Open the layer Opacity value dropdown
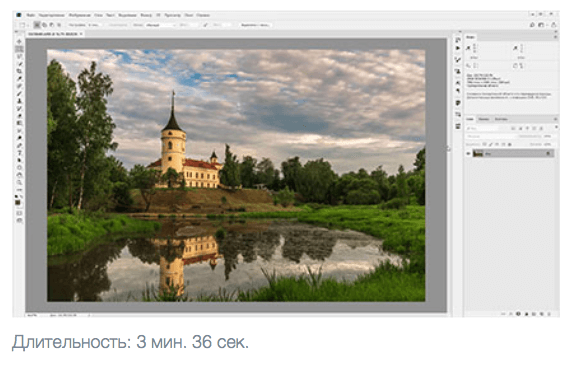The height and width of the screenshot is (374, 588). pos(548,136)
